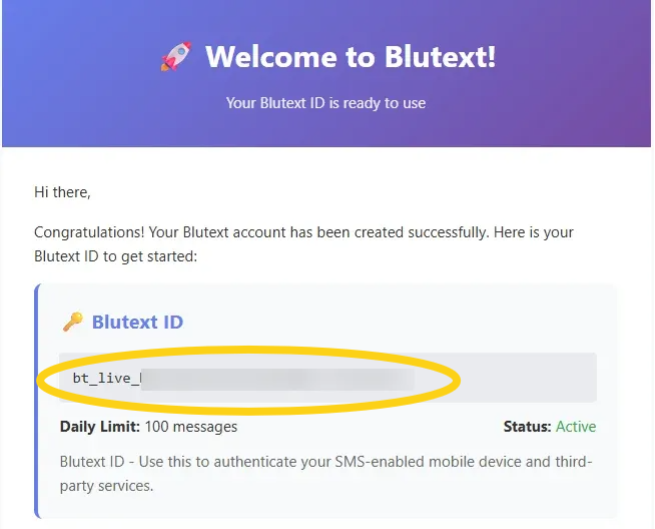Click the rocket icon in the header
This screenshot has width=655, height=529.
click(x=176, y=56)
